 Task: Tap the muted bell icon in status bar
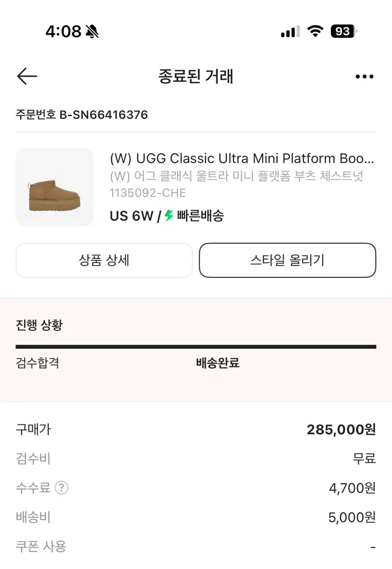(x=92, y=32)
